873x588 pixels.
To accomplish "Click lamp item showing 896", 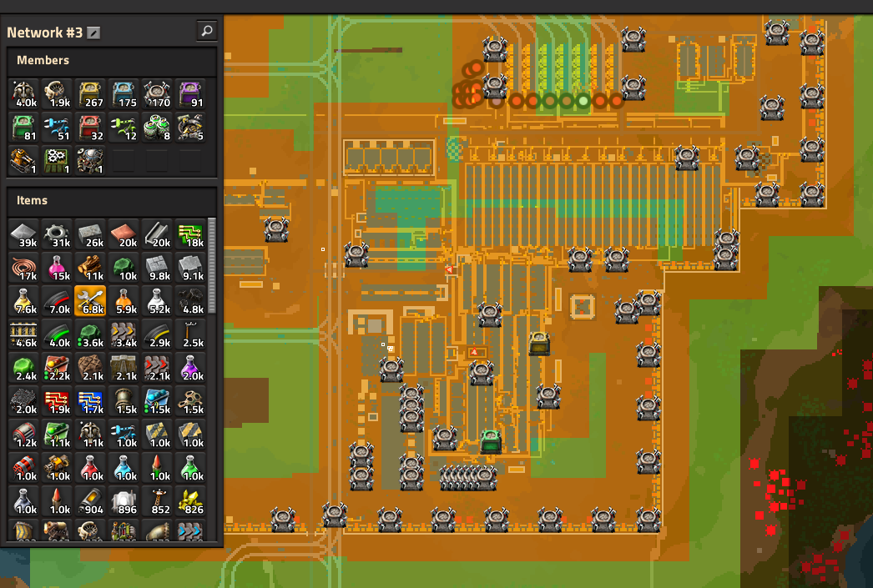I will pos(124,501).
